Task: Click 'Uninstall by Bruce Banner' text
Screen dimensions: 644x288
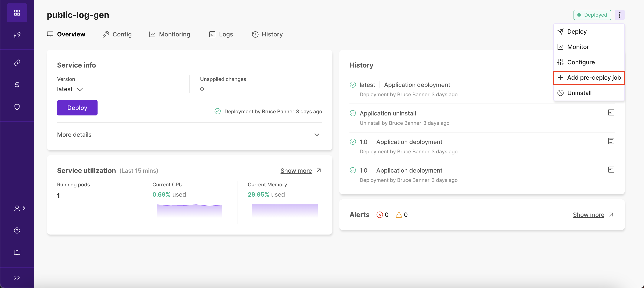Action: click(390, 123)
